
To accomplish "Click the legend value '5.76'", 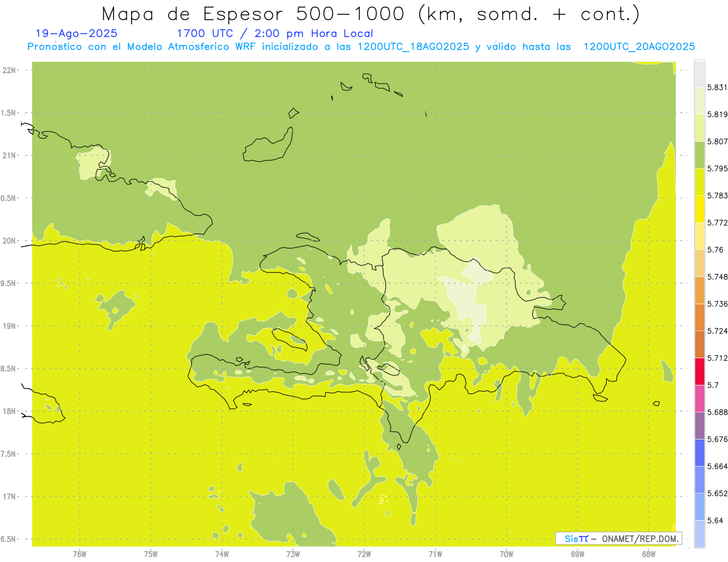I will (x=715, y=250).
